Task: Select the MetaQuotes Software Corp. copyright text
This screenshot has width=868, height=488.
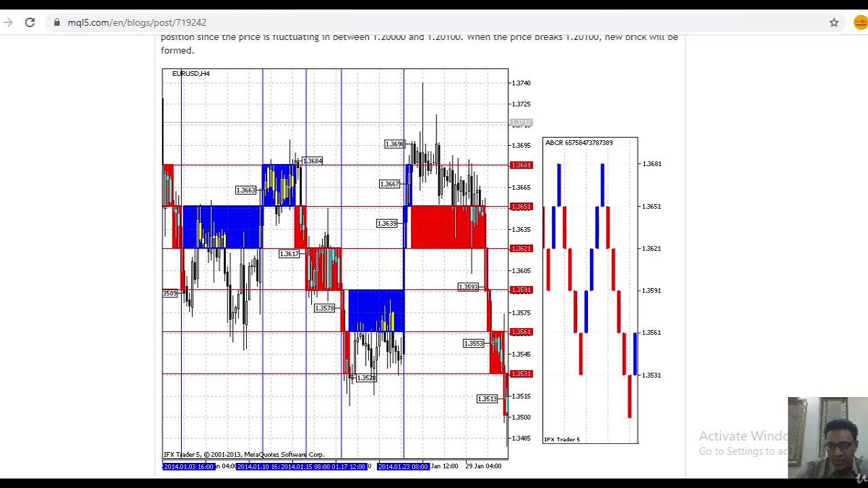Action: 244,455
